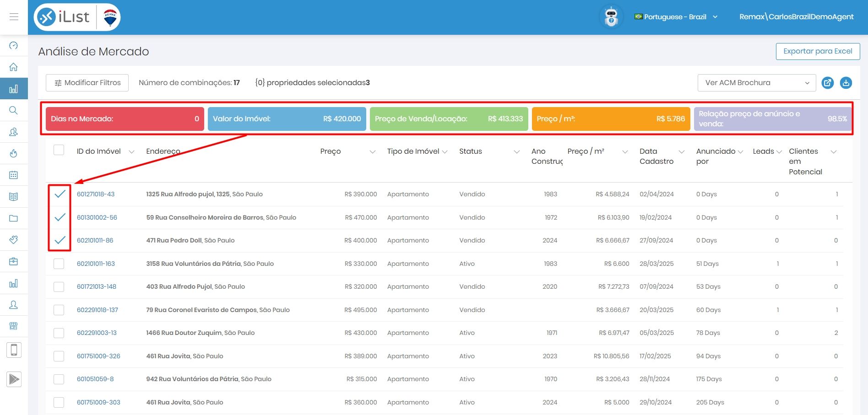
Task: Click the iList logo
Action: tap(64, 17)
